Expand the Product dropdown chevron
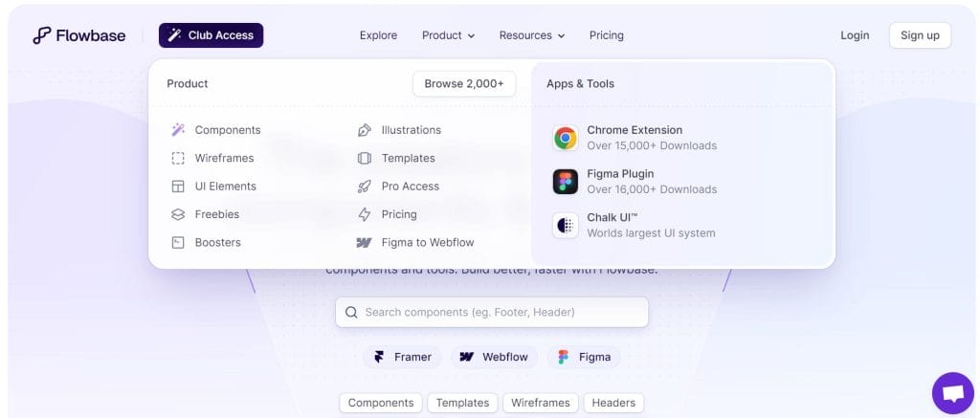The width and height of the screenshot is (980, 418). click(471, 36)
